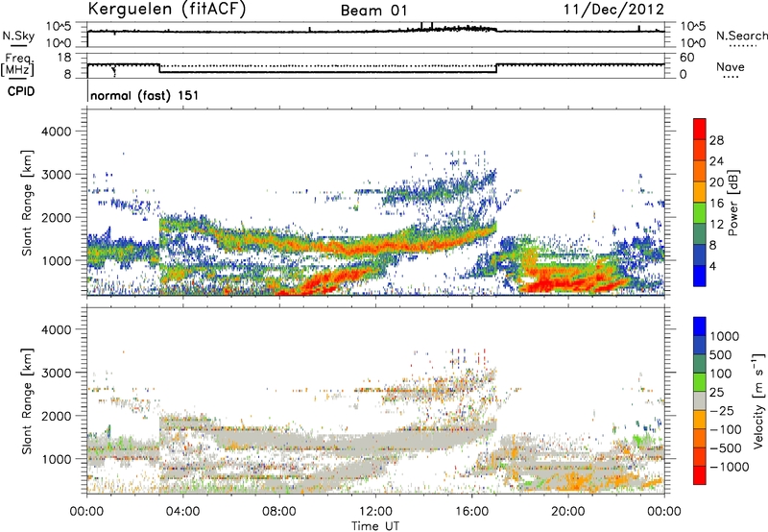This screenshot has height=532, width=768.
Task: Click the 'CPID' row label
Action: (21, 91)
